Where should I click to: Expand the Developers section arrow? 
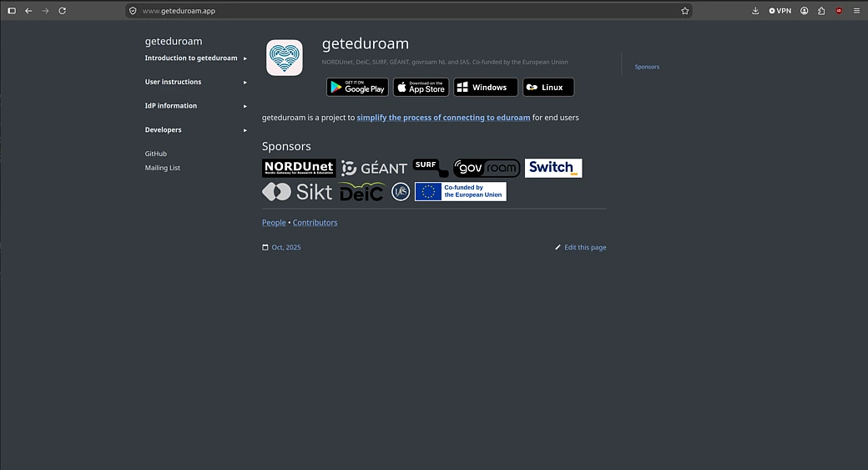[245, 130]
